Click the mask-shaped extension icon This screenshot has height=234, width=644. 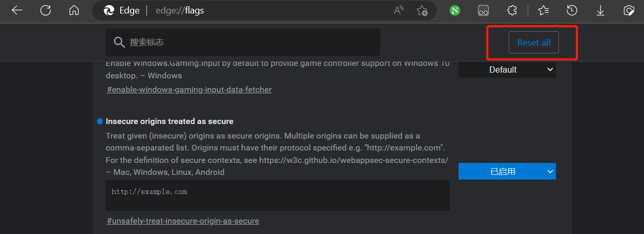click(x=483, y=10)
